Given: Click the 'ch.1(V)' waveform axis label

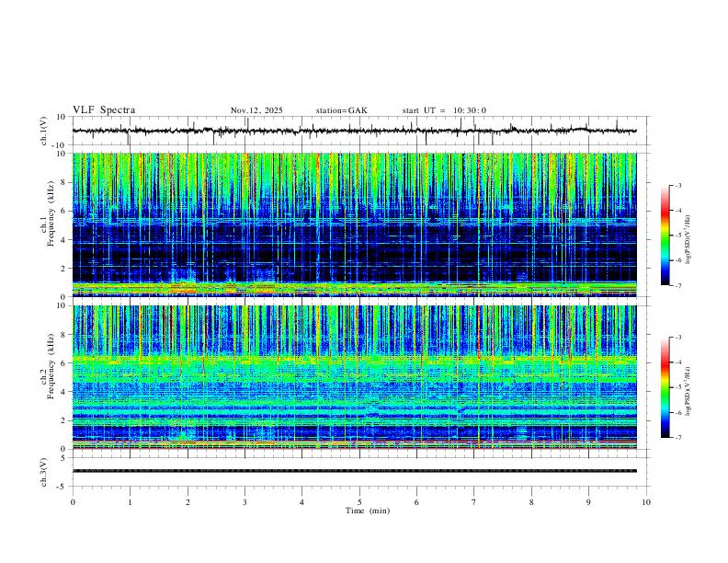Looking at the screenshot, I should (x=44, y=131).
